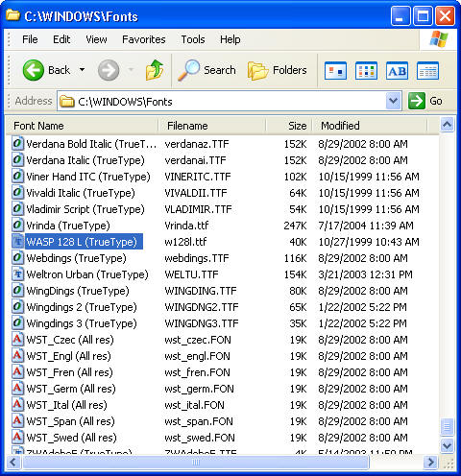The width and height of the screenshot is (461, 476).
Task: Select WingDings font icon
Action: coord(17,290)
